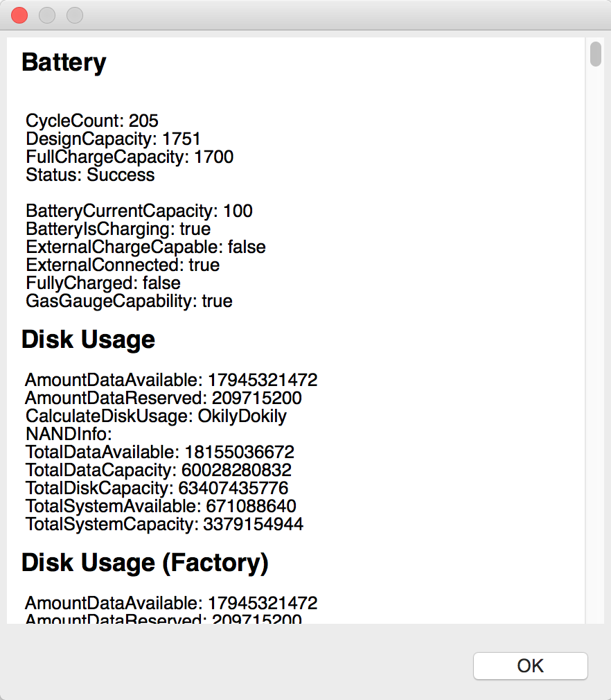Click the TotalSystemAvailable: 671088640 line
611x700 pixels.
(161, 506)
